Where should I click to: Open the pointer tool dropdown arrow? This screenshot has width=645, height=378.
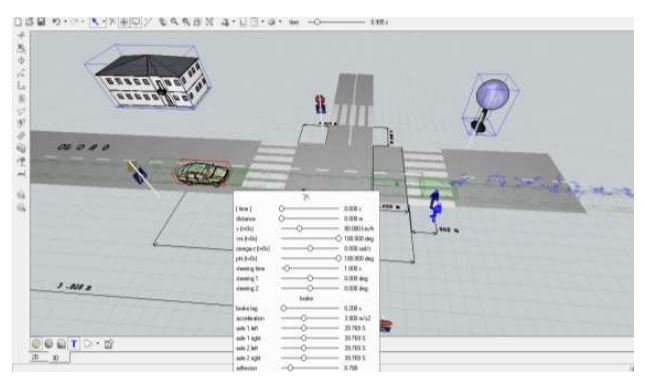[104, 22]
